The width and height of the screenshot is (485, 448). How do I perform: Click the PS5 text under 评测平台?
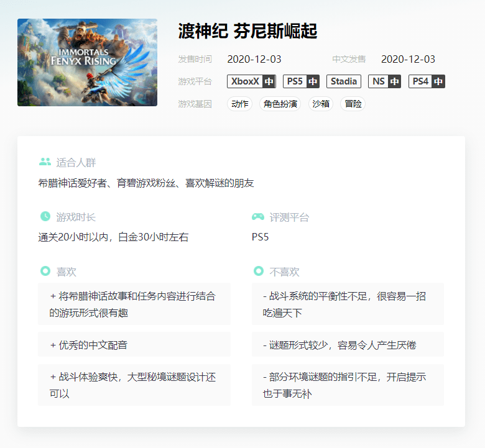(x=260, y=237)
